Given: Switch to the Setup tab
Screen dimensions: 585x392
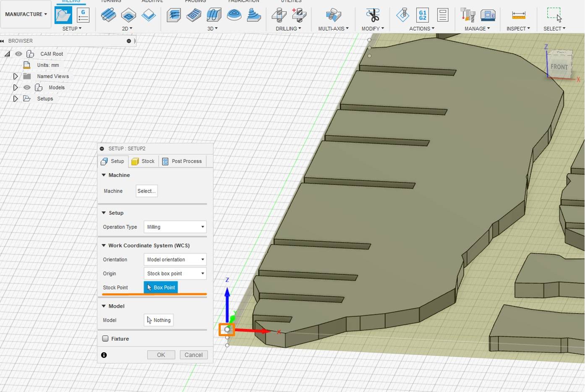Looking at the screenshot, I should (113, 161).
